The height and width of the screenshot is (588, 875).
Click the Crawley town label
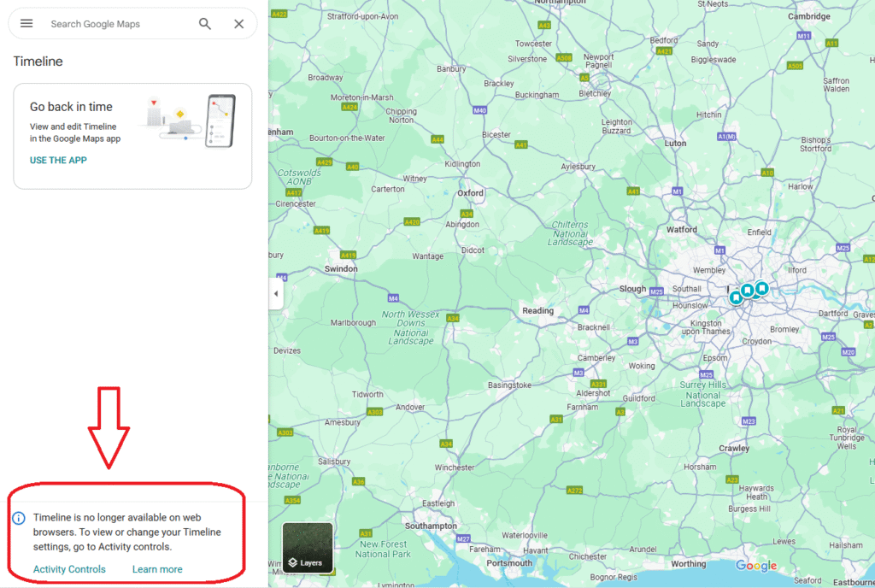pyautogui.click(x=734, y=448)
